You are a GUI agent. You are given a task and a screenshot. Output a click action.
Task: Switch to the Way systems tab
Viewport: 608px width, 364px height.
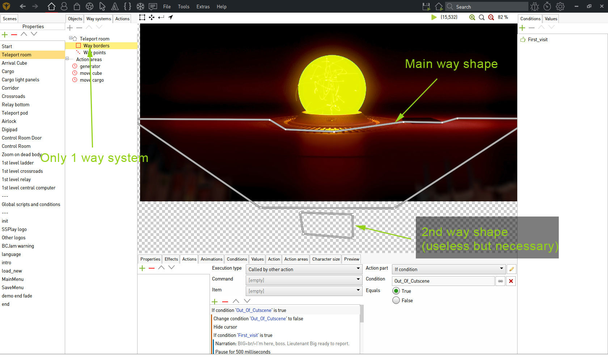click(x=98, y=19)
